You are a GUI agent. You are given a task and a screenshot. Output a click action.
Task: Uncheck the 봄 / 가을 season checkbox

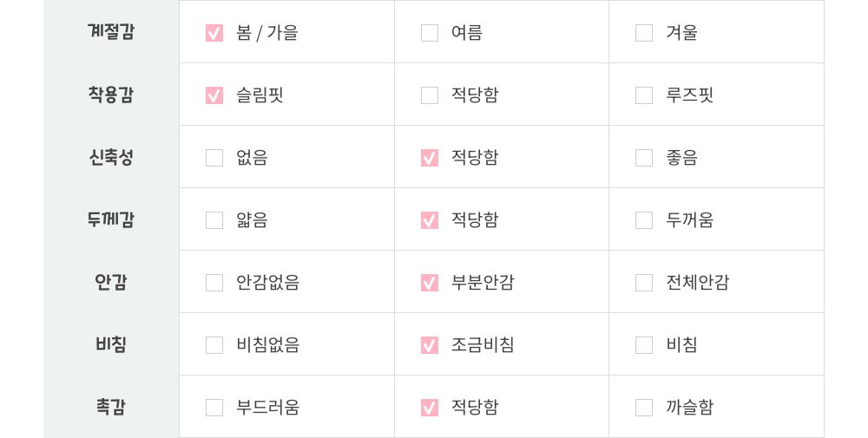(x=214, y=33)
